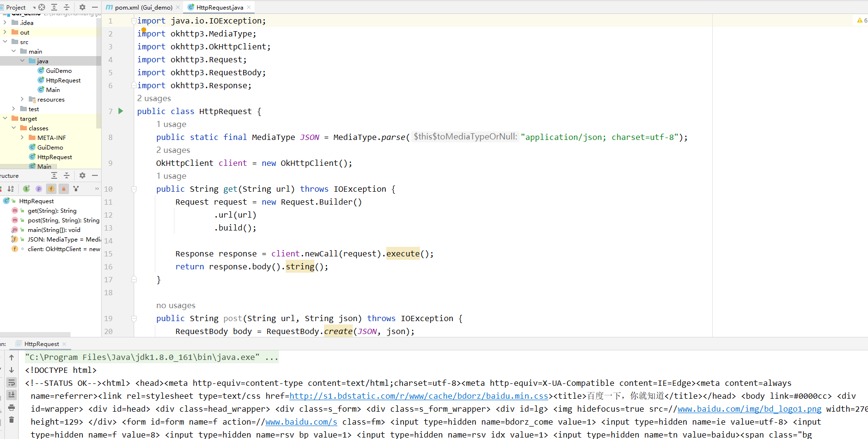Close HttpRequest Run tab
868x439 pixels.
pyautogui.click(x=64, y=344)
